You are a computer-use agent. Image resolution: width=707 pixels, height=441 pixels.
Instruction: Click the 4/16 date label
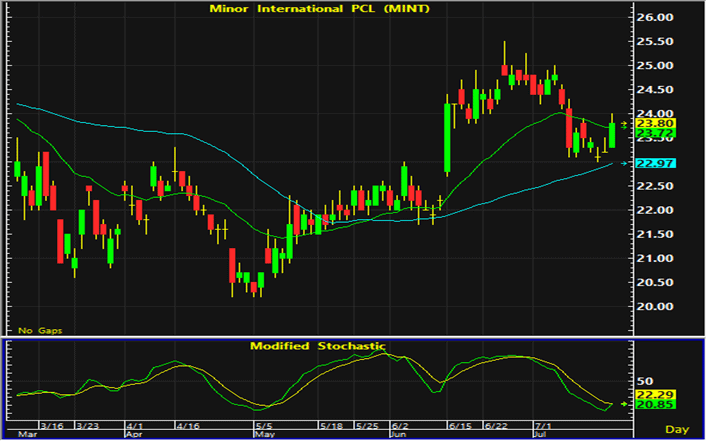187,426
